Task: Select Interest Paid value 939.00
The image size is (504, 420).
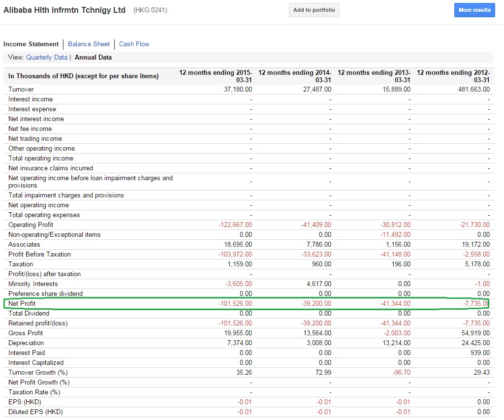Action: pyautogui.click(x=480, y=353)
